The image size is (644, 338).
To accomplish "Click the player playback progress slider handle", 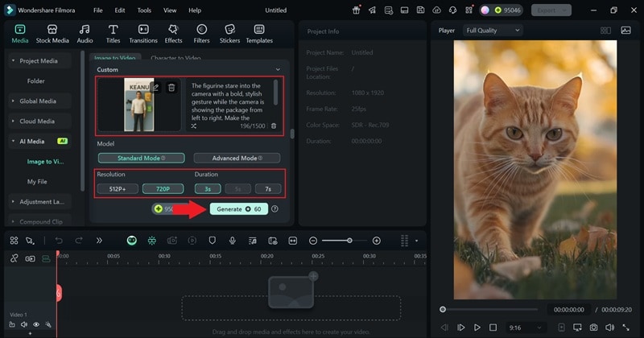I will (443, 309).
